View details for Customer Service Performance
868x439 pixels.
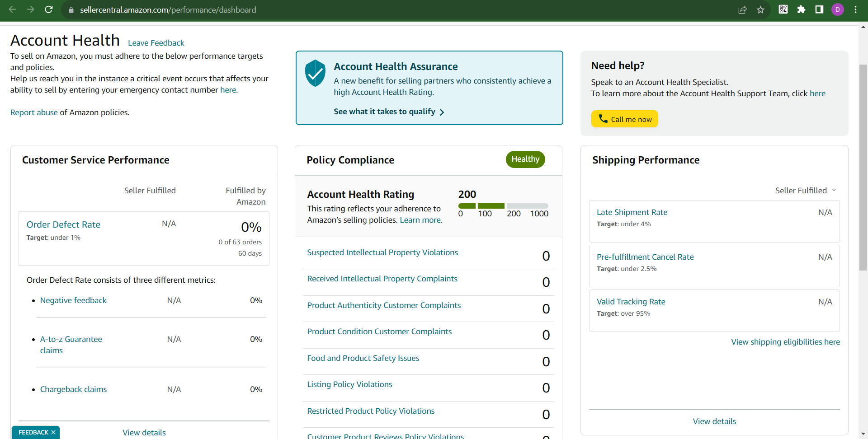(144, 433)
